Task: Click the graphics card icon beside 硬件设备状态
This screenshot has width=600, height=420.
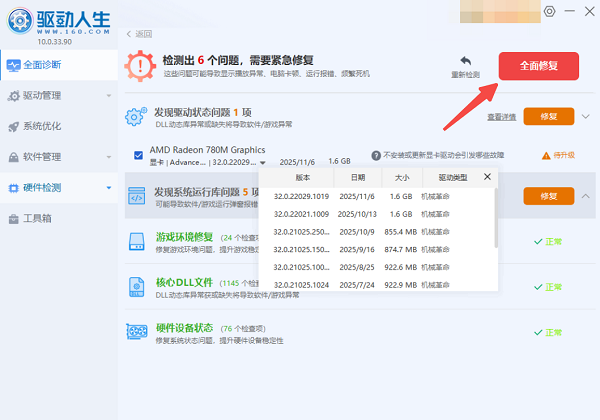Action: point(137,332)
